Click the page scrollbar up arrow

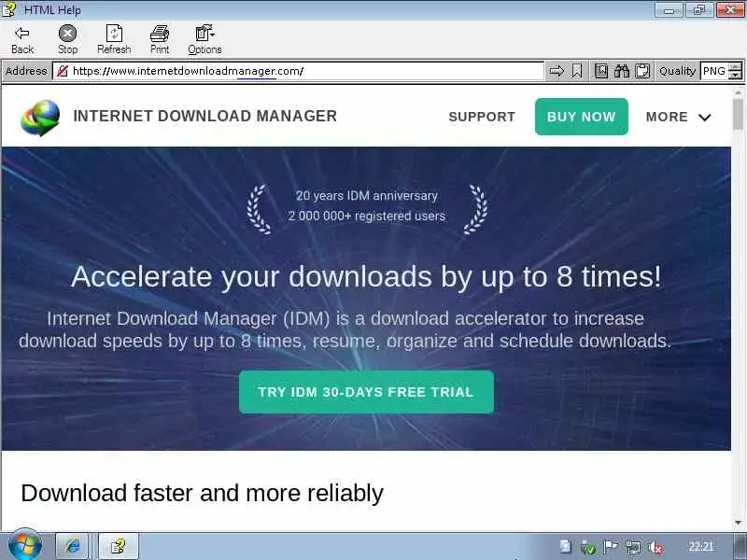coord(738,92)
